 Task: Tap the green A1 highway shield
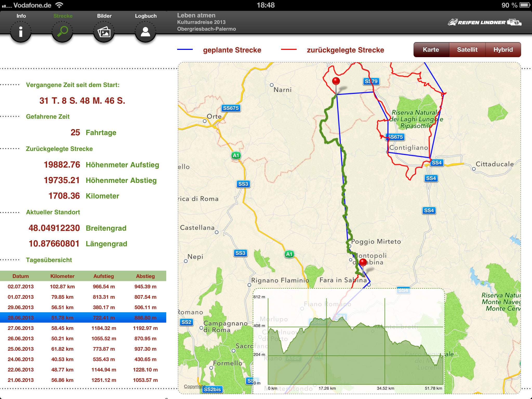236,156
